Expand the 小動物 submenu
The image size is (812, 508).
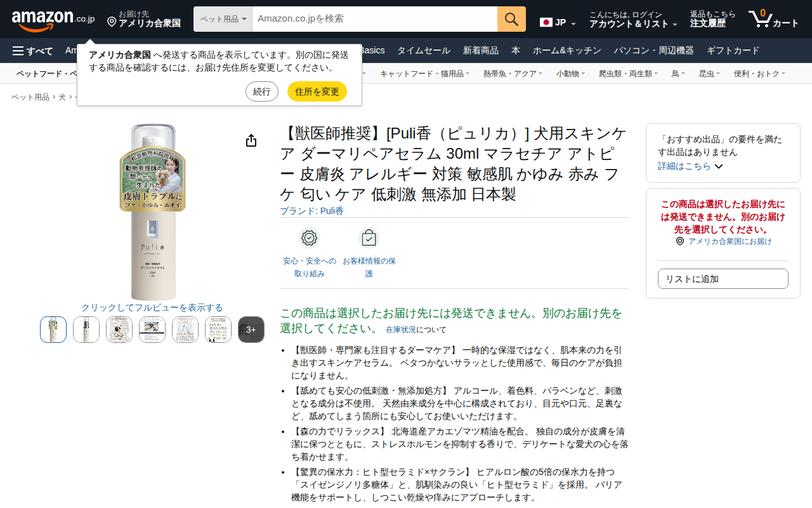(x=570, y=74)
